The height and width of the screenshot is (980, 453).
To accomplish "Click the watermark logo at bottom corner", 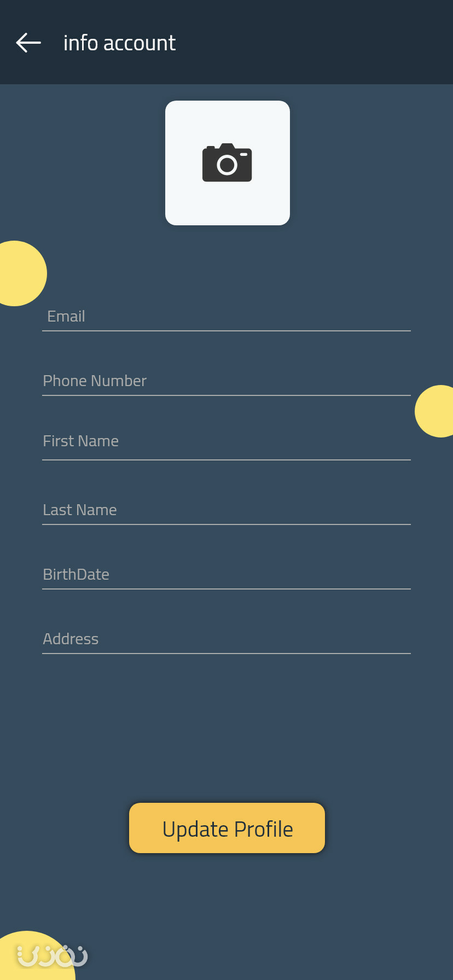I will click(x=53, y=955).
